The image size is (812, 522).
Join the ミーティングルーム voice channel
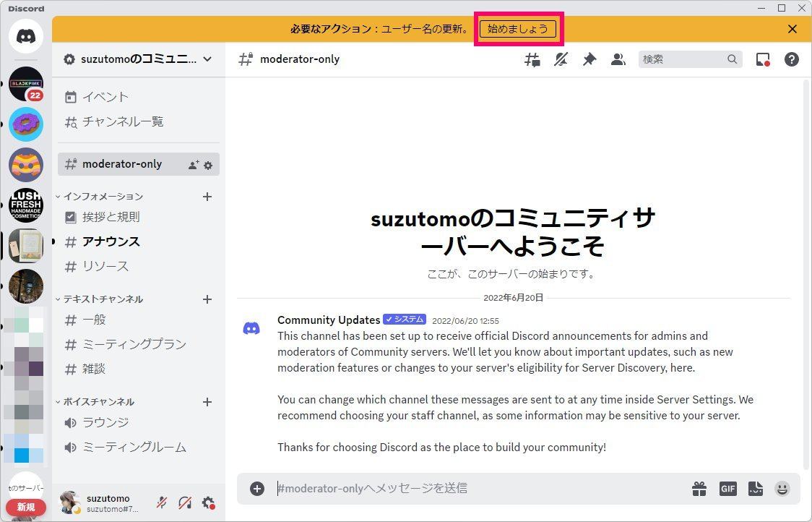coord(139,447)
